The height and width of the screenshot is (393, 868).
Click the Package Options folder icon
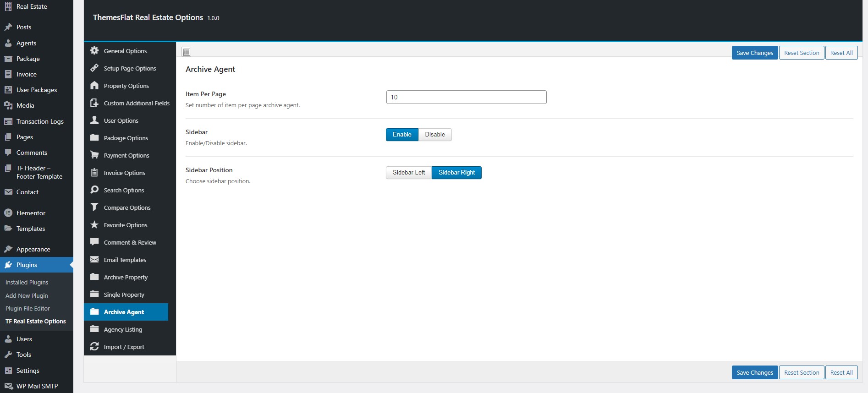[94, 138]
